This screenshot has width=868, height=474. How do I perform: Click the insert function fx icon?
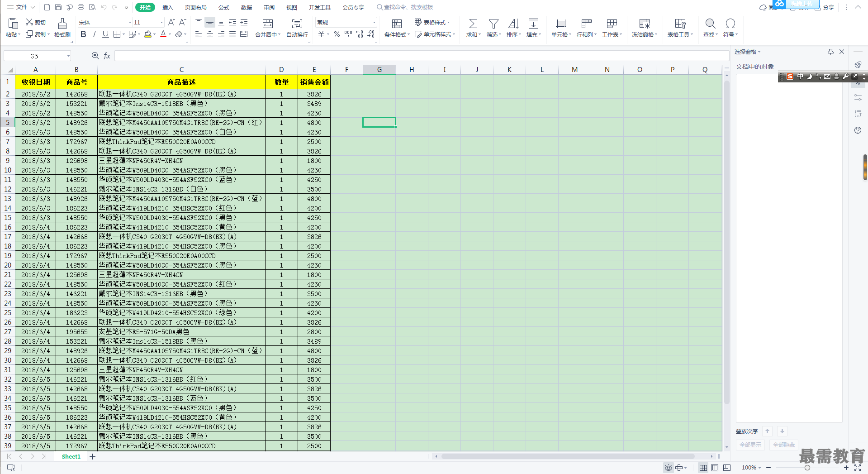tap(107, 56)
